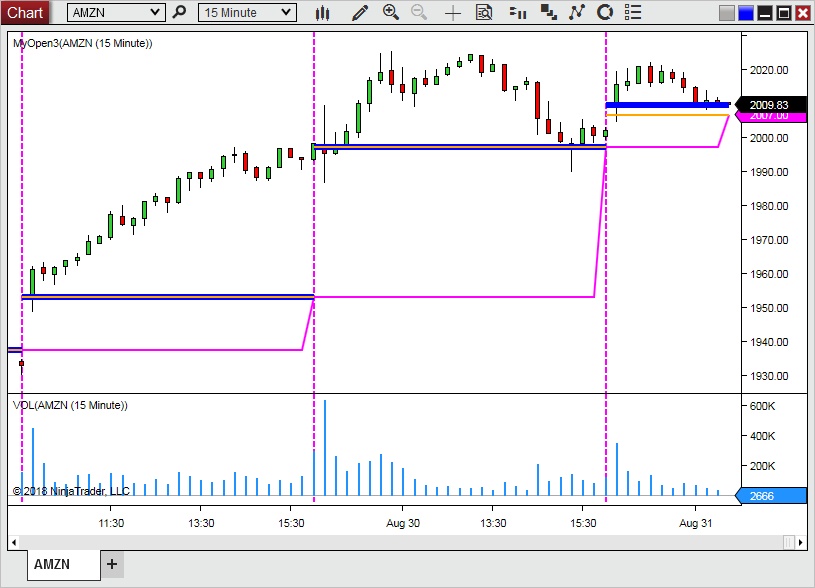
Task: Click the magenta price marker below 2009.83
Action: point(770,116)
